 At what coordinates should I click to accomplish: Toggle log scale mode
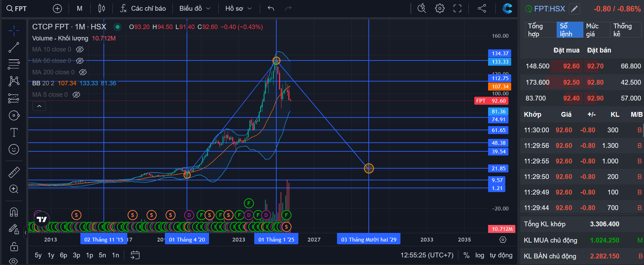(479, 255)
